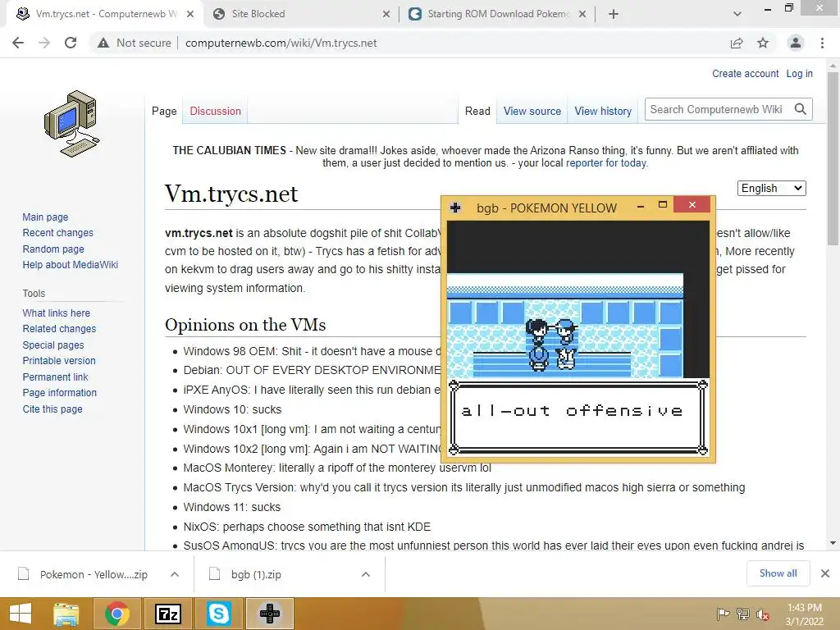Close the Starting ROM Download tab

(582, 14)
